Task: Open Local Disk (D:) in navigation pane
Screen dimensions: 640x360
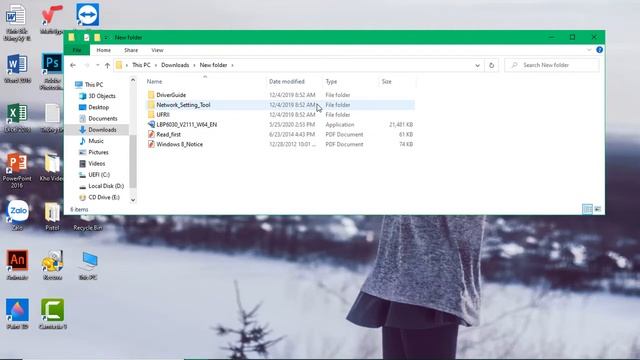Action: [106, 186]
